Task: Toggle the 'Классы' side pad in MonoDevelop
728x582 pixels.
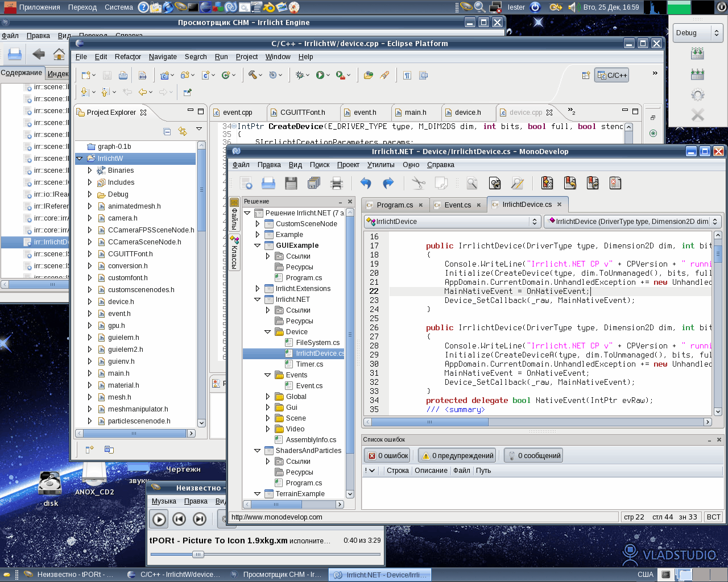Action: [x=234, y=253]
